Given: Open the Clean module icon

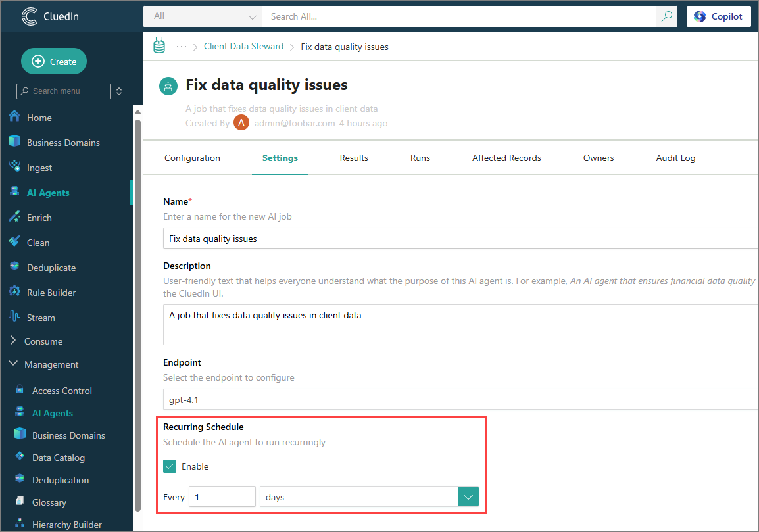Looking at the screenshot, I should coord(14,242).
